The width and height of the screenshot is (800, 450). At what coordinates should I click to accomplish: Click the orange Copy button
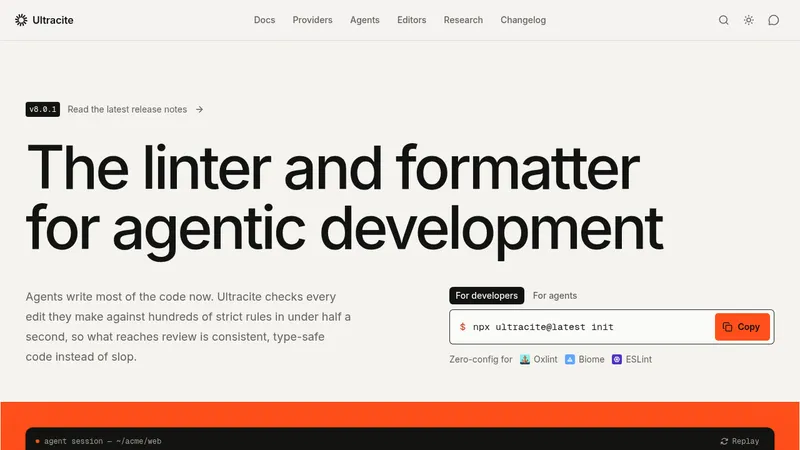(x=742, y=327)
